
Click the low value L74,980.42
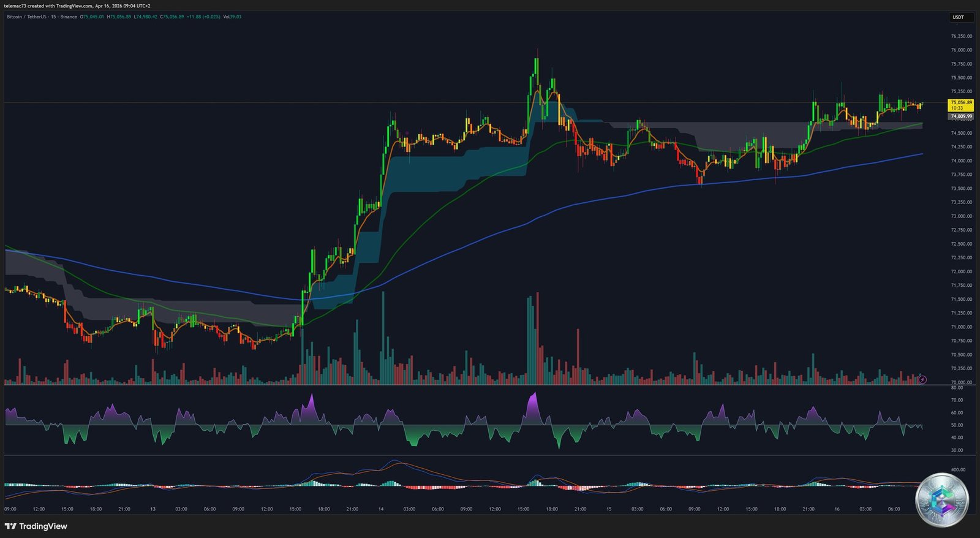(145, 17)
